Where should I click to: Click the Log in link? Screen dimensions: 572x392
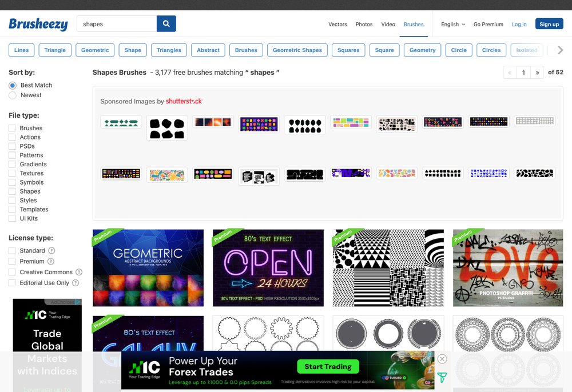(x=519, y=25)
